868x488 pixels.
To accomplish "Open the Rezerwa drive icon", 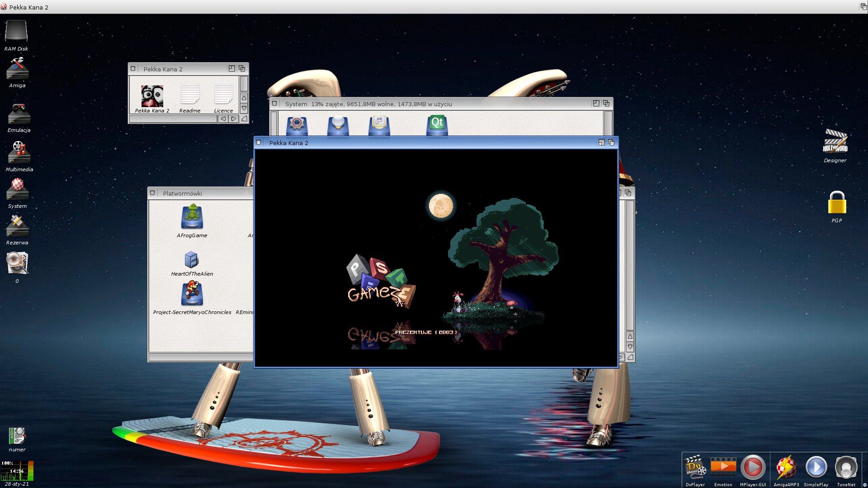I will click(17, 226).
